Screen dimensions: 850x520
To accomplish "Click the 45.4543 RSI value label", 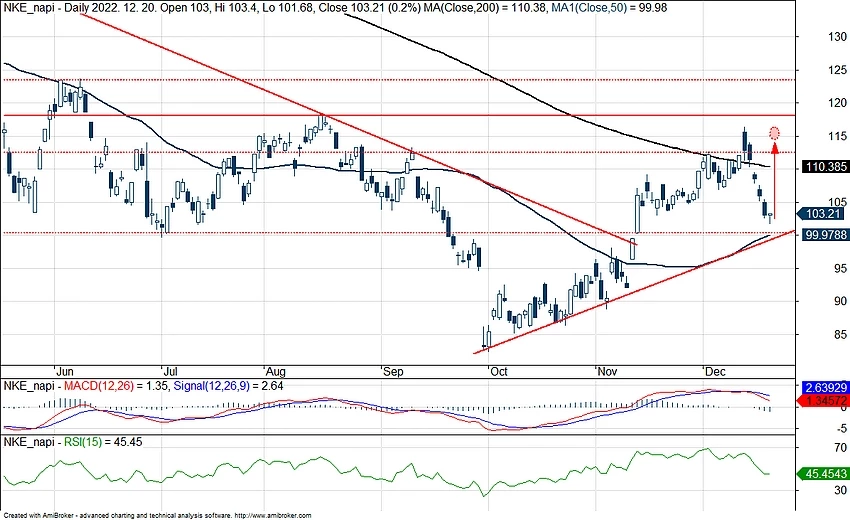I will 825,474.
